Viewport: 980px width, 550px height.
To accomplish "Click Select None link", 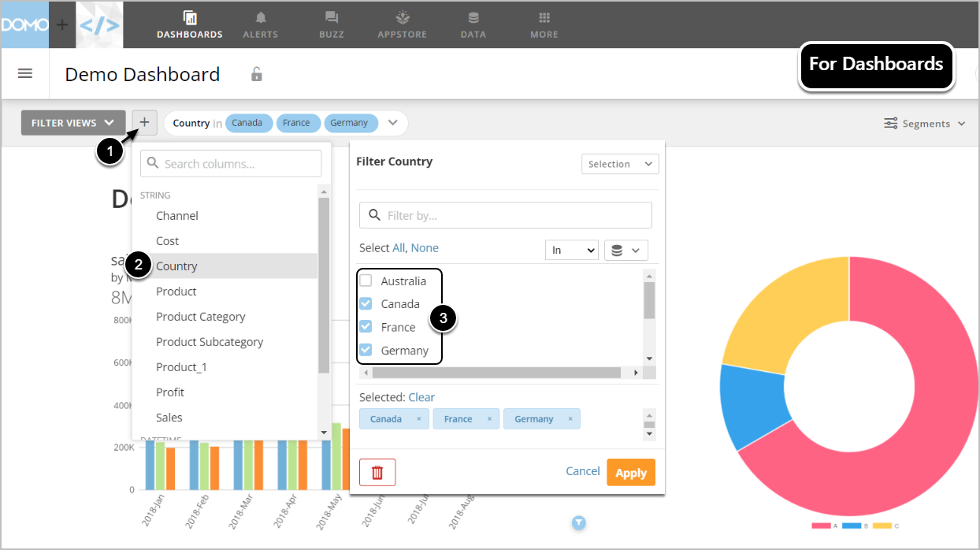I will tap(425, 247).
